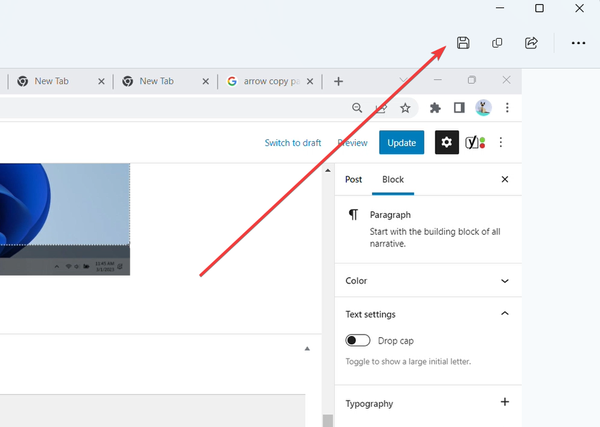Viewport: 600px width, 427px height.
Task: Click the Paragraph block pilcrow icon
Action: [354, 215]
